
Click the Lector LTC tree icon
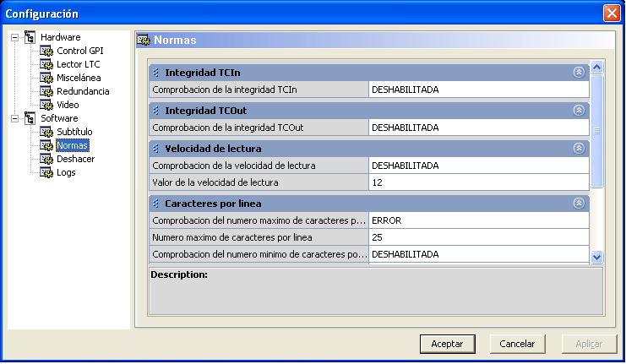pyautogui.click(x=46, y=64)
